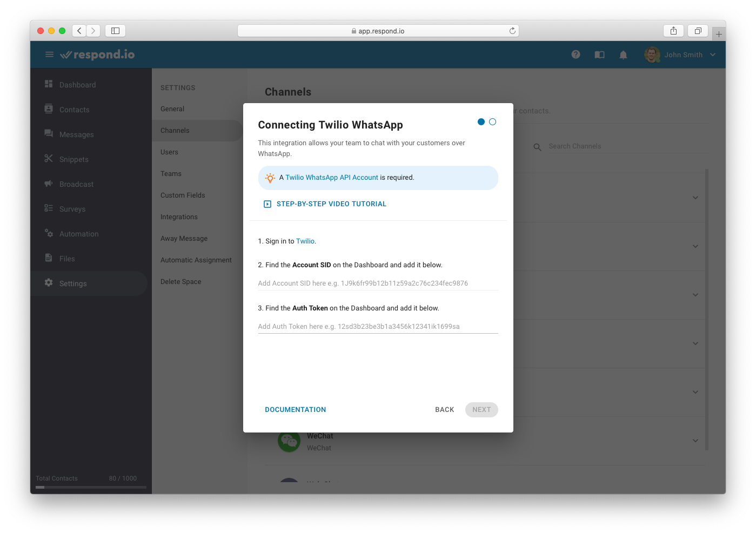Click the video tutorial play icon

pyautogui.click(x=267, y=204)
